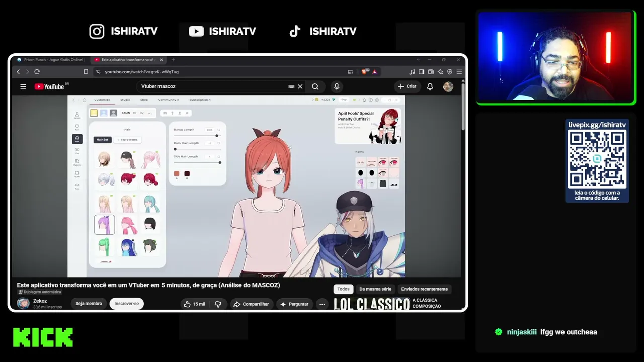
Task: Dislike the video
Action: [x=218, y=304]
